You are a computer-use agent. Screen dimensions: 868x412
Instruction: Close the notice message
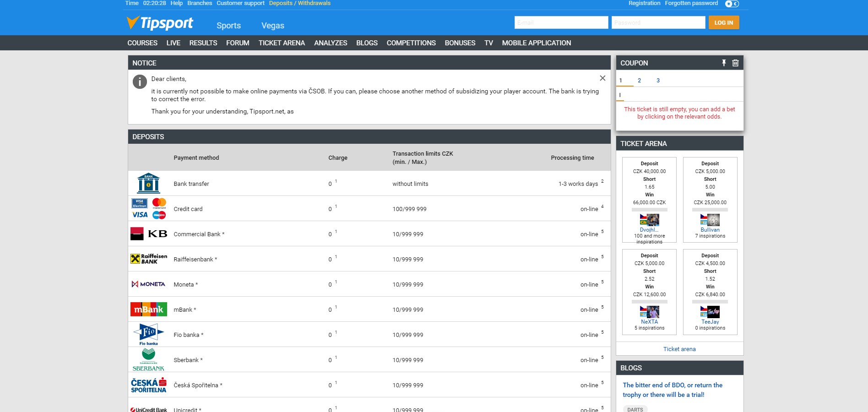[602, 78]
